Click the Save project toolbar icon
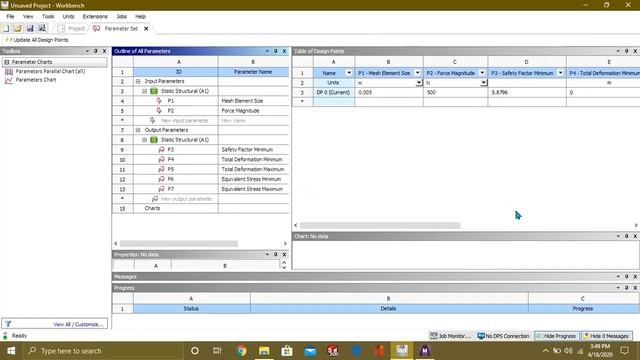Image resolution: width=640 pixels, height=360 pixels. pos(30,28)
